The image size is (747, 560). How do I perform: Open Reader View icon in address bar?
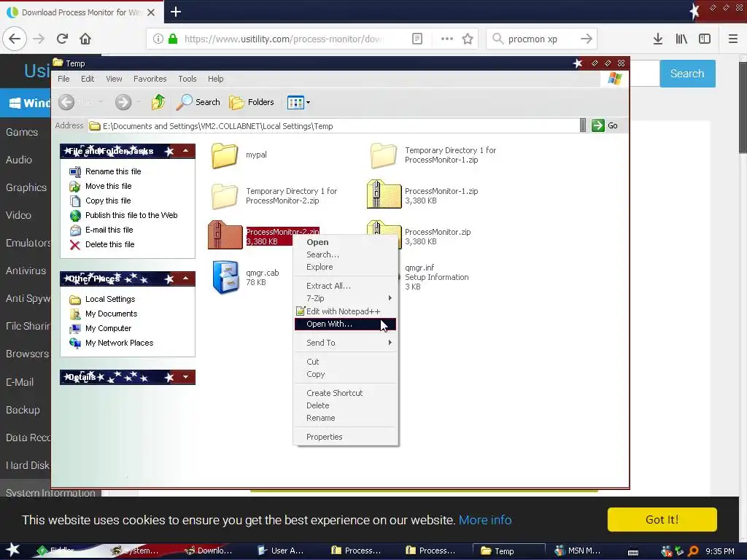[417, 39]
